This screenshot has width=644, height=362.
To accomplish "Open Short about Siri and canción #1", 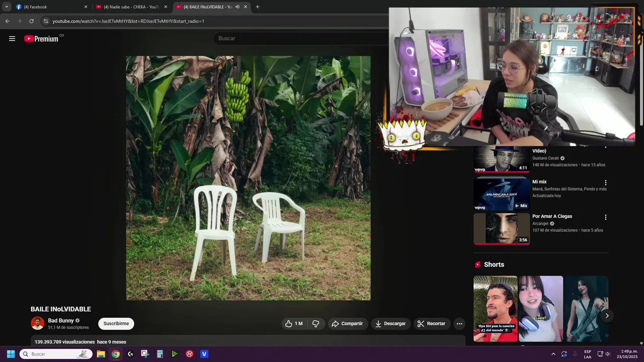I will (495, 309).
